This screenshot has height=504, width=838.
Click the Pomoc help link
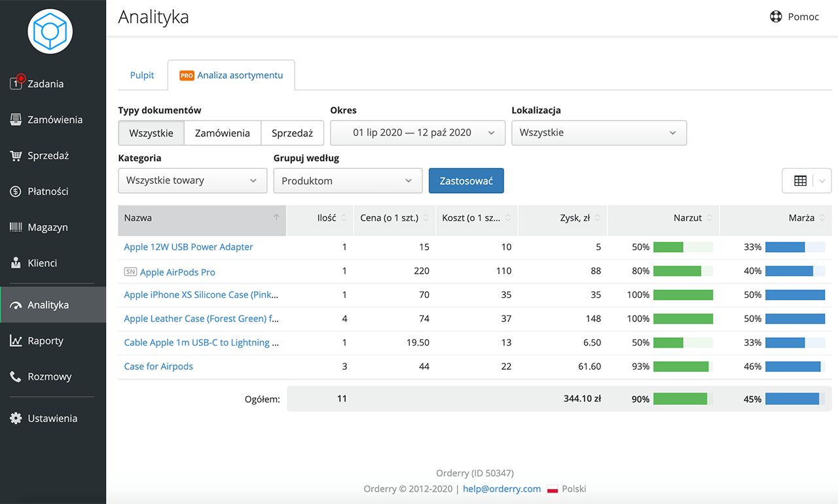(x=795, y=17)
